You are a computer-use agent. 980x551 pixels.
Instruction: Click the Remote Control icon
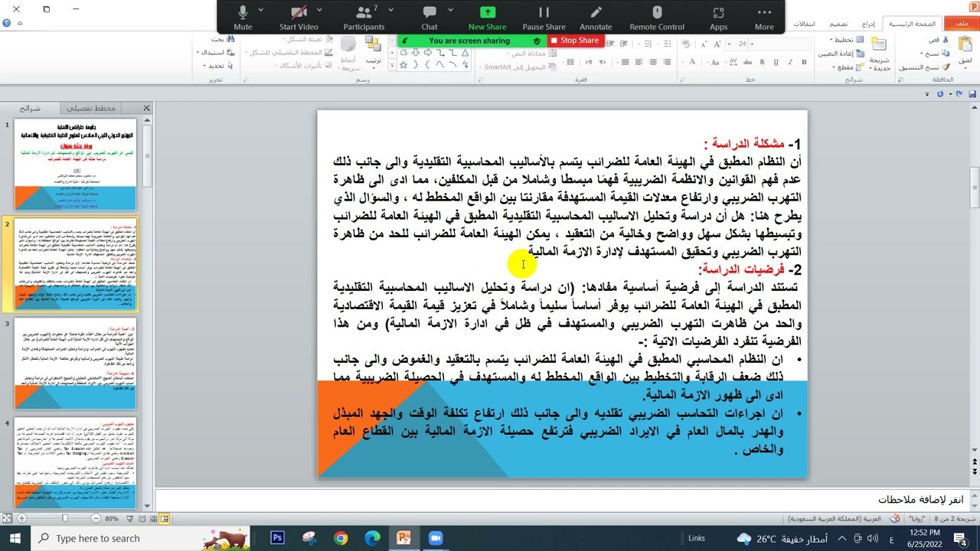pos(657,18)
